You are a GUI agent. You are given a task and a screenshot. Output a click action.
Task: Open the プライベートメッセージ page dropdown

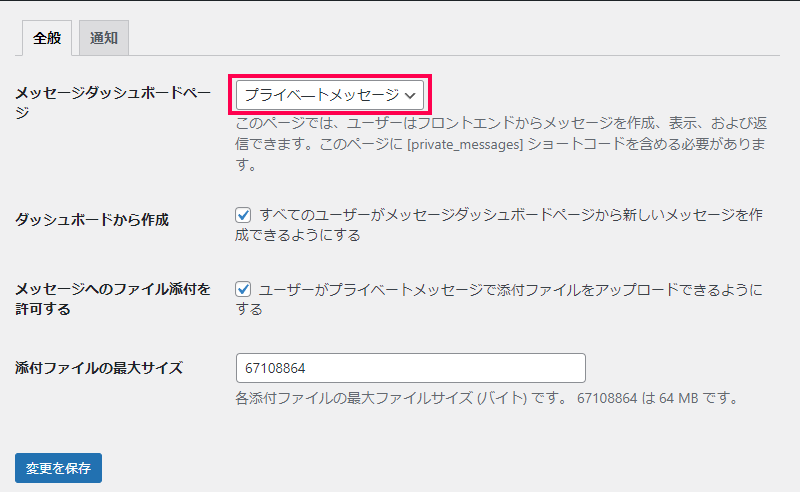[330, 95]
